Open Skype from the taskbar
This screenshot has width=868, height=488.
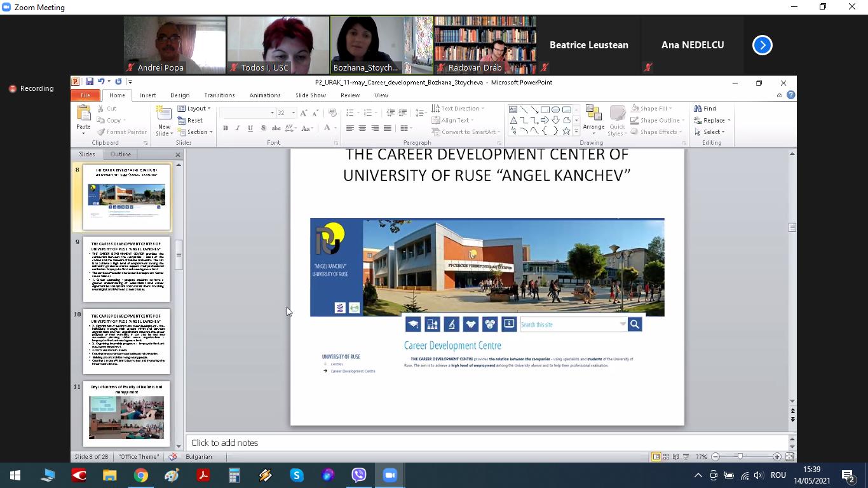(x=297, y=475)
